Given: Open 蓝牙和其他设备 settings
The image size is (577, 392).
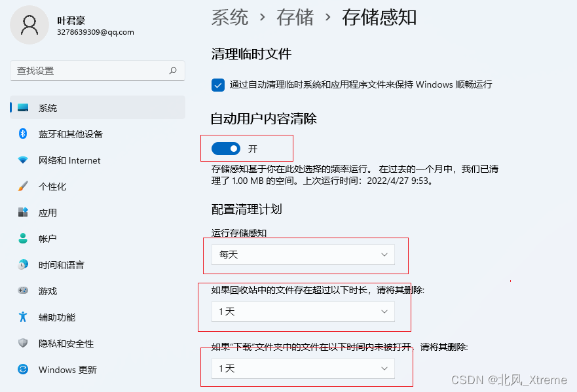Looking at the screenshot, I should (x=98, y=134).
